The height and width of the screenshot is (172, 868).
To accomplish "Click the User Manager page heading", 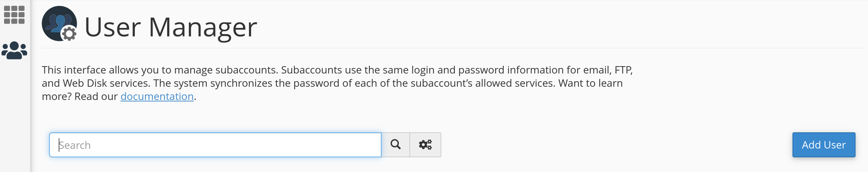I will pos(171,27).
